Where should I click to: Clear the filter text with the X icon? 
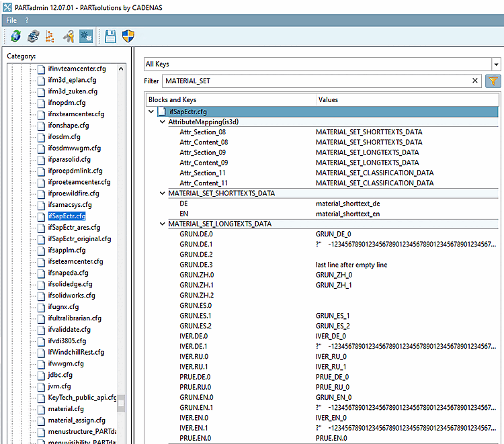tap(475, 81)
